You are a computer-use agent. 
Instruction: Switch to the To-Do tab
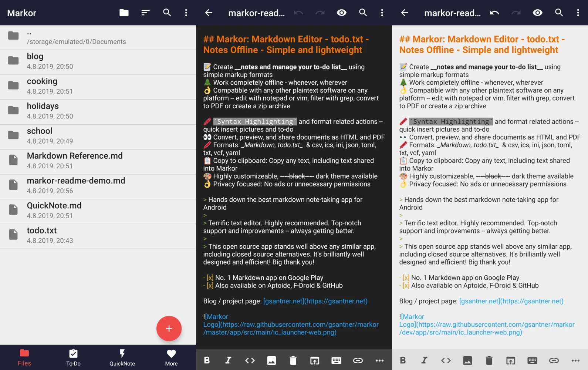[x=73, y=357]
